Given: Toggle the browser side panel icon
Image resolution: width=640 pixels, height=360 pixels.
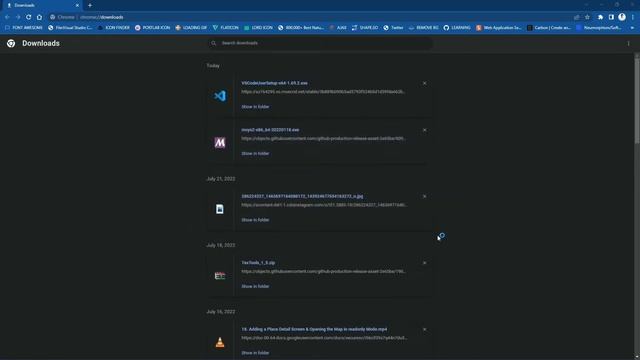Looking at the screenshot, I should [611, 17].
